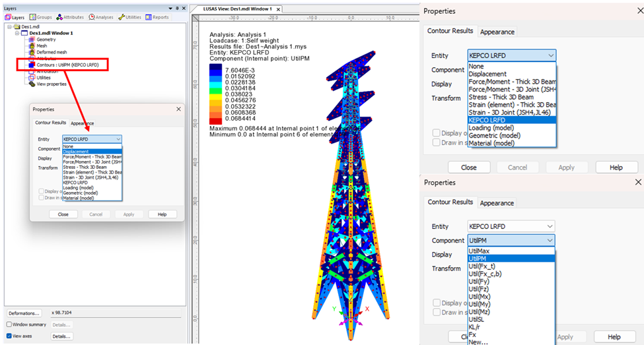
Task: Enable the Window summary checkbox
Action: 9,325
